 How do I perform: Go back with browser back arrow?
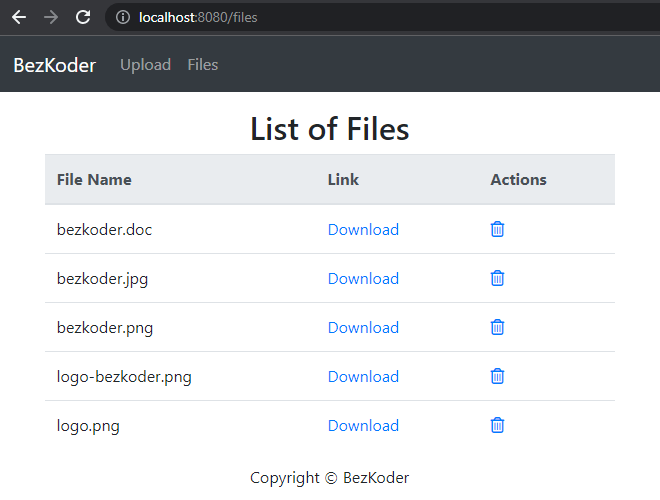[19, 17]
